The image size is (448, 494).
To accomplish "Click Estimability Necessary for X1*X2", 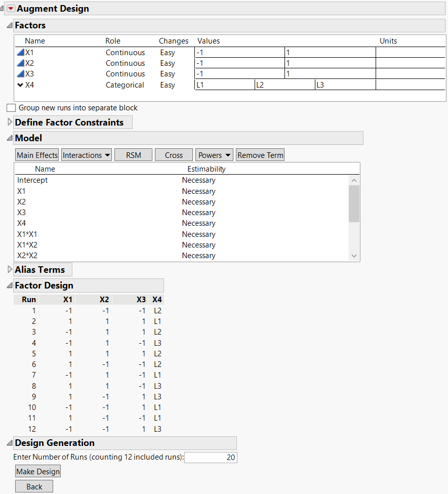I will [198, 245].
